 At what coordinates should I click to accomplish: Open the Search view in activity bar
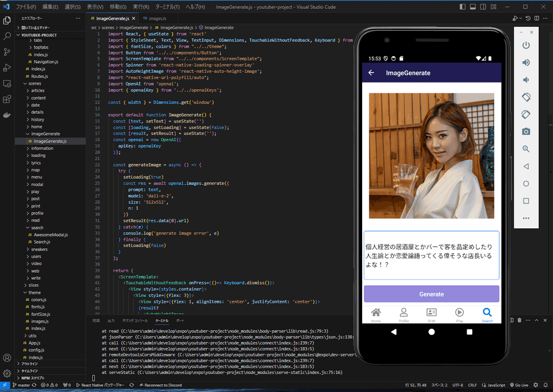[7, 36]
